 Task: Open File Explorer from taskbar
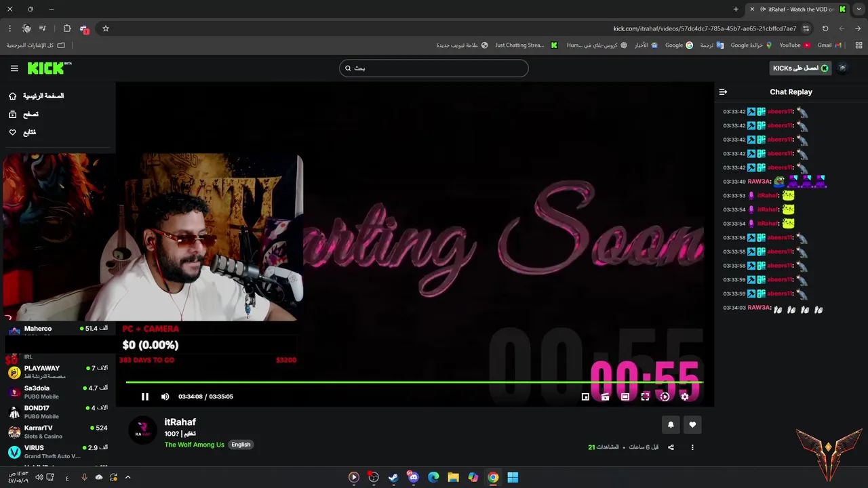click(x=453, y=477)
